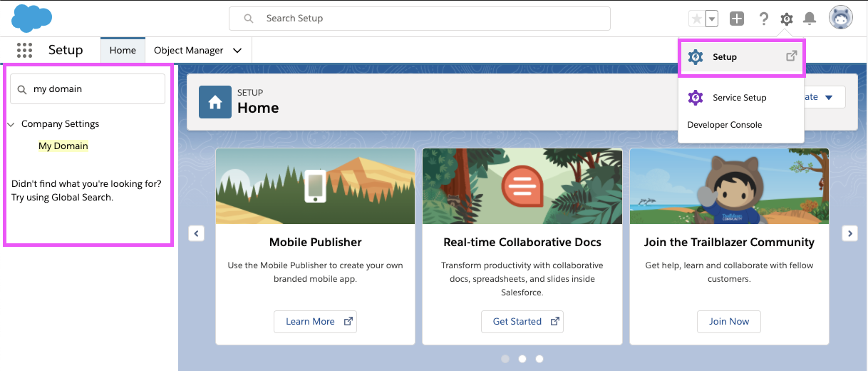Click the purple Service Setup gear icon

click(696, 98)
